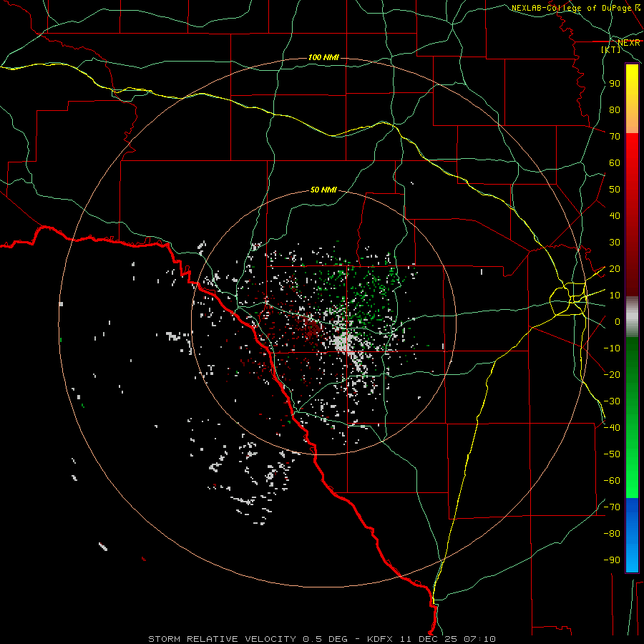Click the 100 NMI range ring label
644x644 pixels.
click(323, 57)
